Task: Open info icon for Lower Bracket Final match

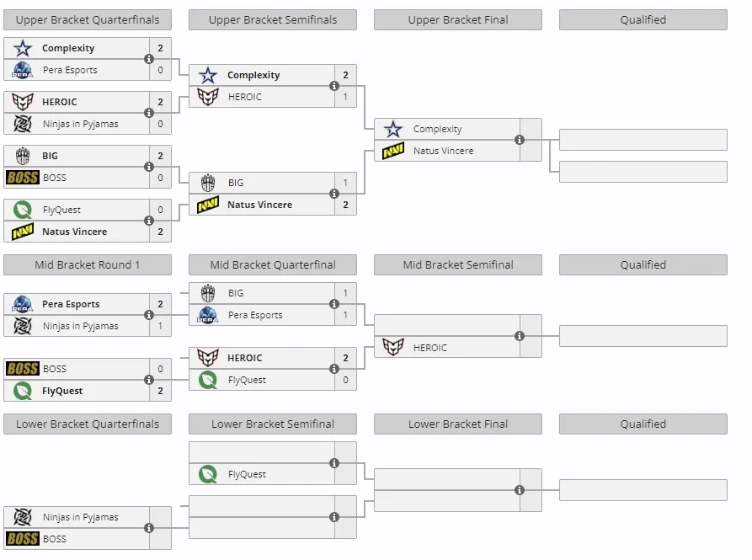Action: 520,490
